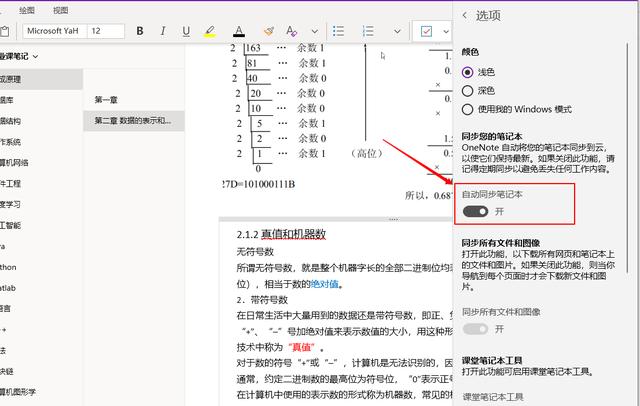Open the notebook name dropdown chevron
This screenshot has width=640, height=406.
point(36,57)
